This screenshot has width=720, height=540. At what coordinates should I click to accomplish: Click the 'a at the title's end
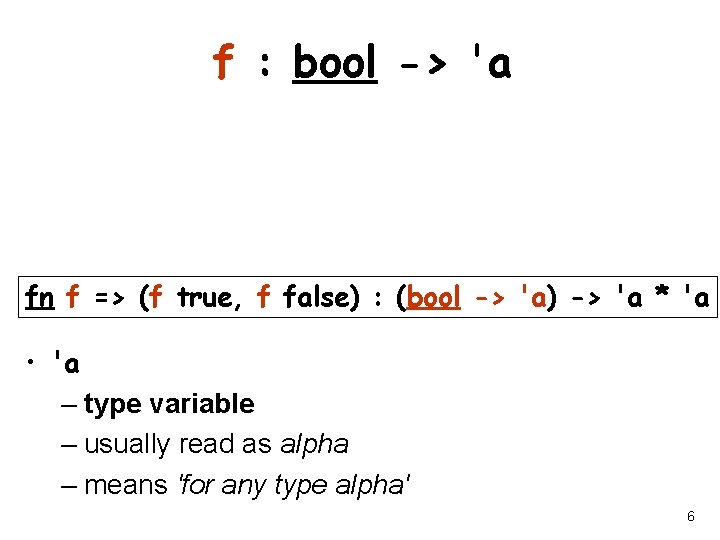pos(490,64)
